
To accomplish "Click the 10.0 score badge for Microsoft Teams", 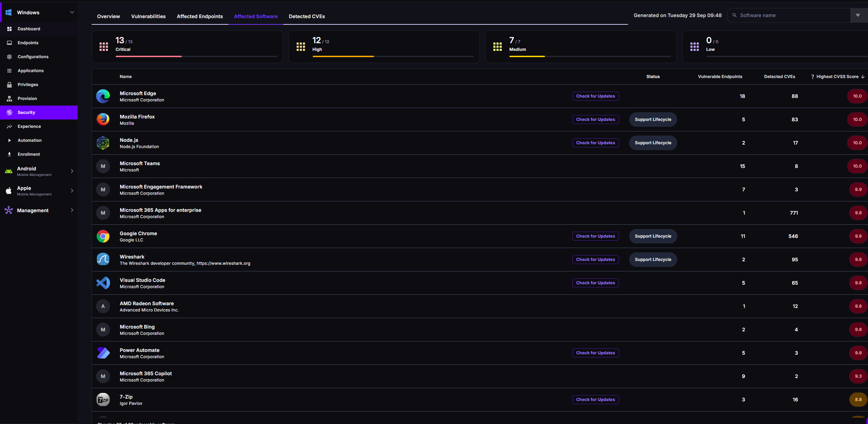I will point(857,166).
